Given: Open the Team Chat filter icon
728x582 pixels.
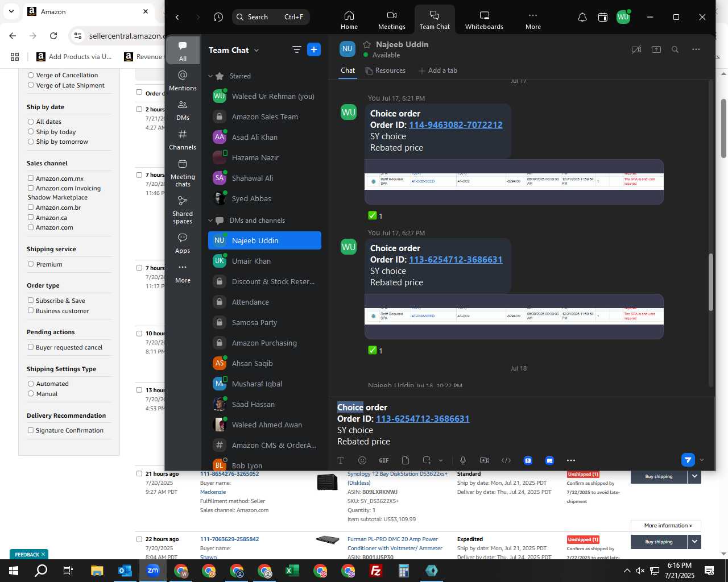Looking at the screenshot, I should coord(296,49).
